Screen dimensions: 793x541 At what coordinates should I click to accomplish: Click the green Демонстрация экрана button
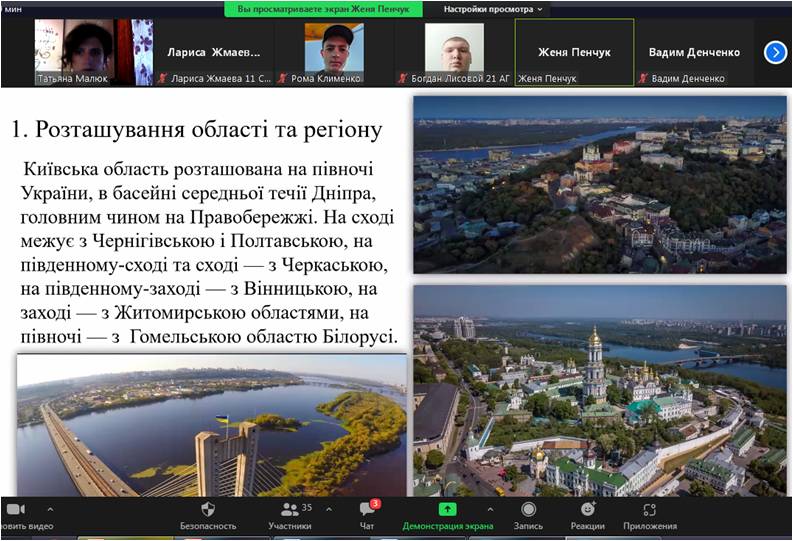pos(448,516)
